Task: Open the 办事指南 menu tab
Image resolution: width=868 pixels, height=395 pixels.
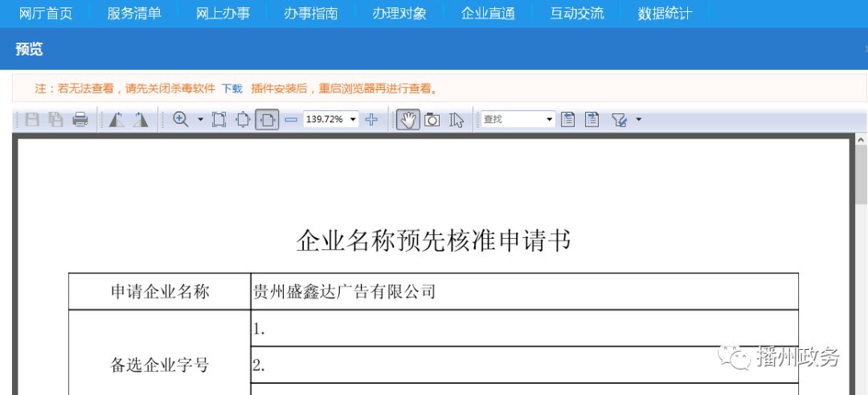Action: pyautogui.click(x=310, y=14)
